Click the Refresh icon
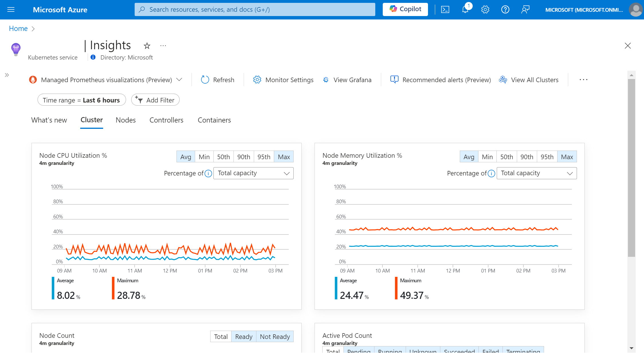This screenshot has height=361, width=644. point(205,80)
